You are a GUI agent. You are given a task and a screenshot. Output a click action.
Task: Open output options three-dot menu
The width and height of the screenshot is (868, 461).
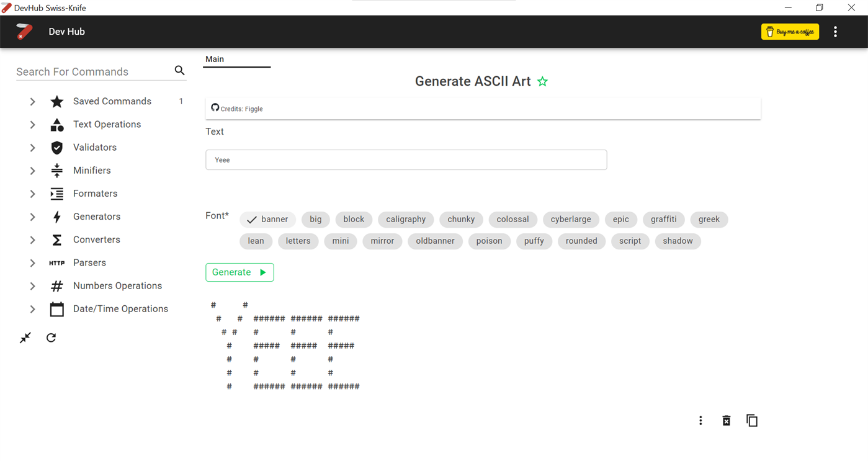[700, 421]
